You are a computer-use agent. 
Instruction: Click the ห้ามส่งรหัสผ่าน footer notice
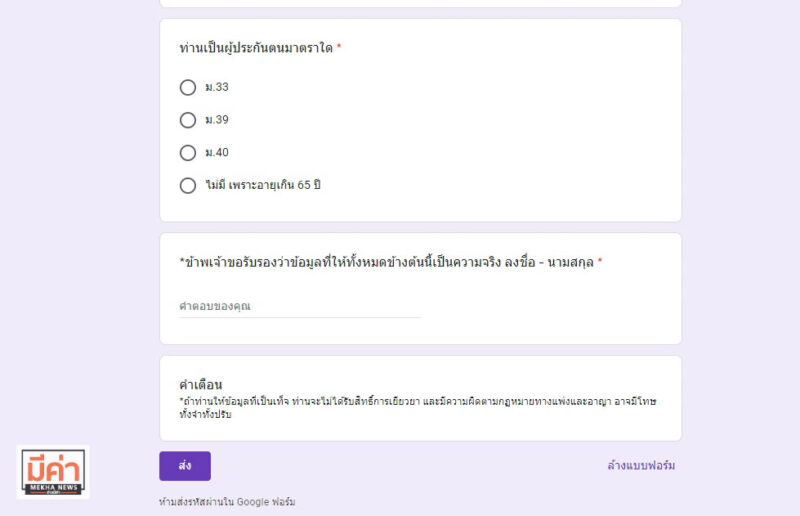[x=227, y=502]
